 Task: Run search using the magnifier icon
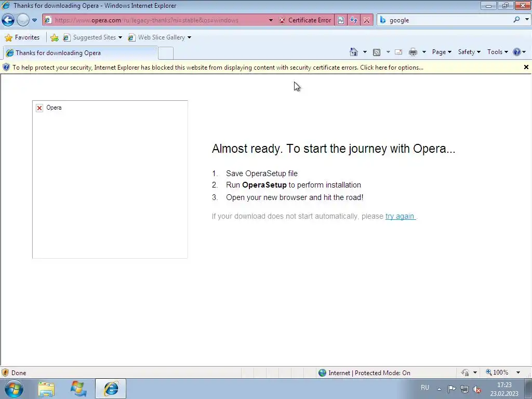[516, 20]
